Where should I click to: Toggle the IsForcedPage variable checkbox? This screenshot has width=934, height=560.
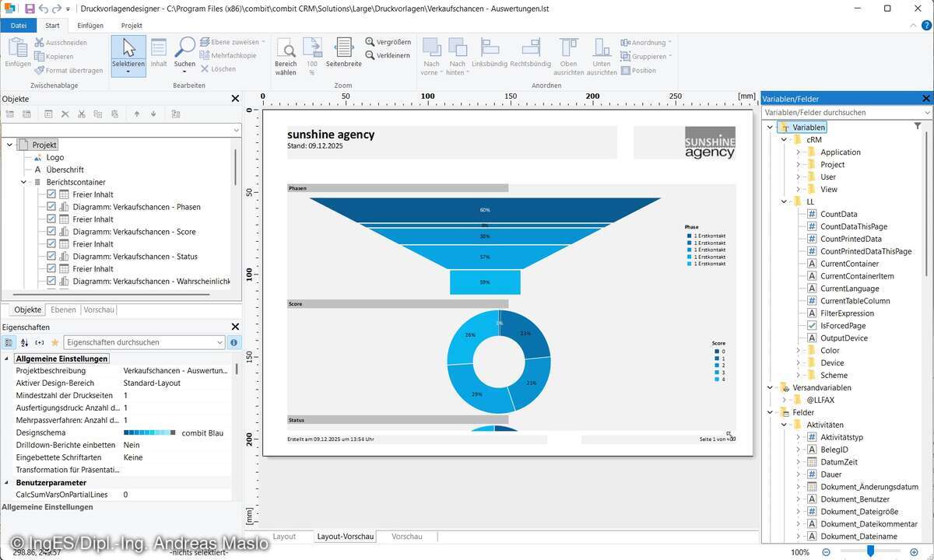[x=812, y=325]
